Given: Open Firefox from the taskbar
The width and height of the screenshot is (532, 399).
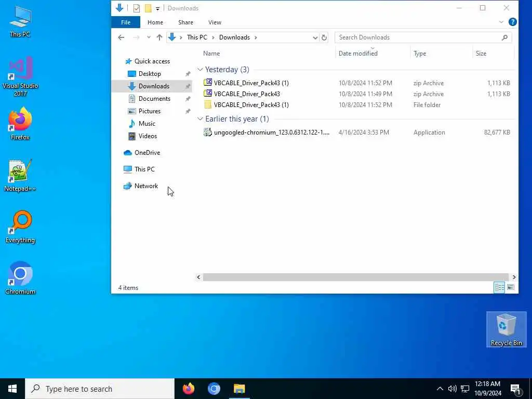Looking at the screenshot, I should click(x=189, y=389).
